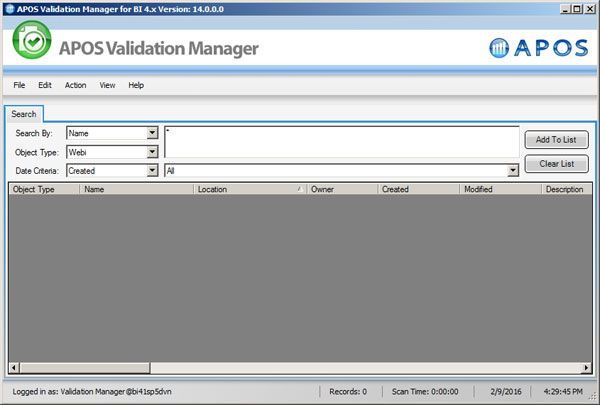This screenshot has height=405, width=600.
Task: Click the Clear List button
Action: (556, 164)
